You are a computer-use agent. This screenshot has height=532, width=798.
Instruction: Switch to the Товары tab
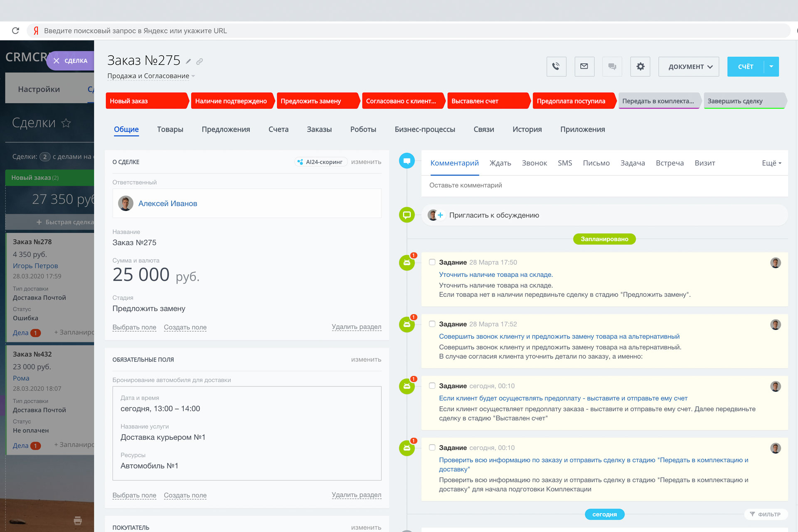pos(170,129)
